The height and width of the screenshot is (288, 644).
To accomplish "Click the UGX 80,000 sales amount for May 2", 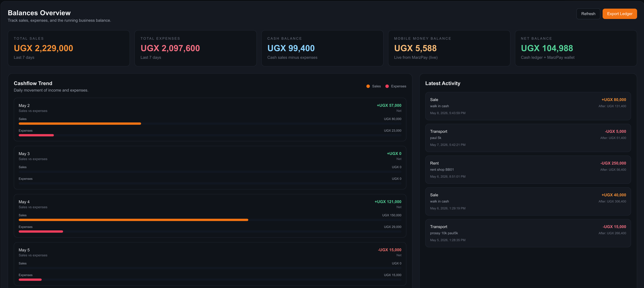I will (x=393, y=119).
